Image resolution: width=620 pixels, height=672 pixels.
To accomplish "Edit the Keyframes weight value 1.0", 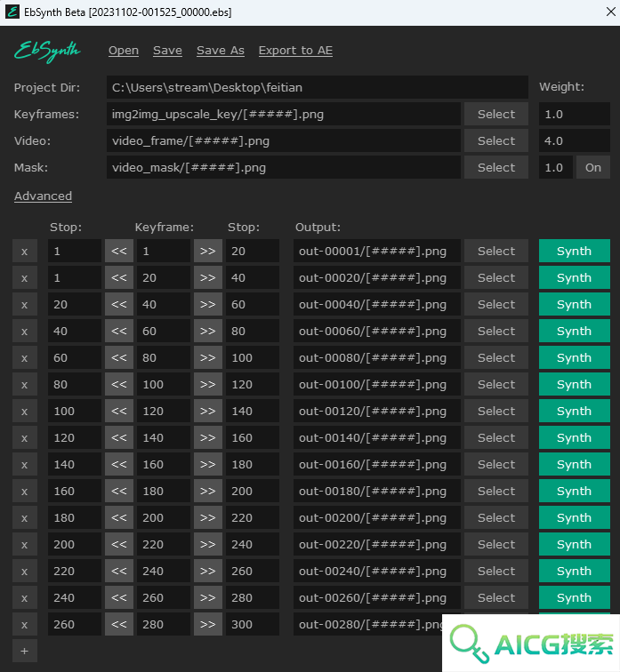I will click(x=574, y=114).
